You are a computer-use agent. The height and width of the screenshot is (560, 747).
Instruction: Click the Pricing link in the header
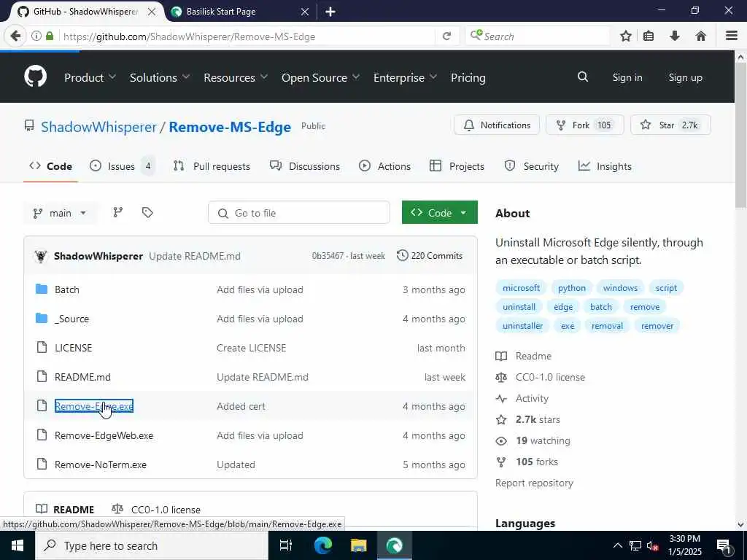pyautogui.click(x=468, y=77)
